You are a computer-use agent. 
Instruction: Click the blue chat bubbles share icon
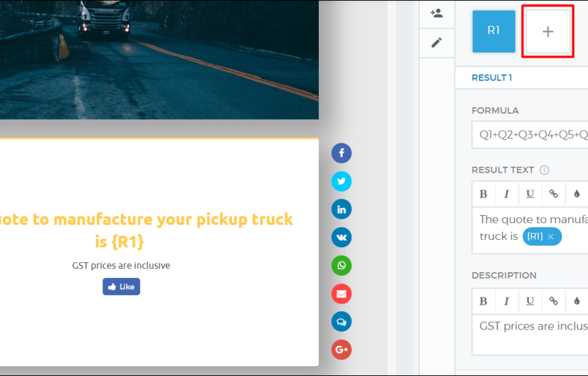[x=341, y=322]
